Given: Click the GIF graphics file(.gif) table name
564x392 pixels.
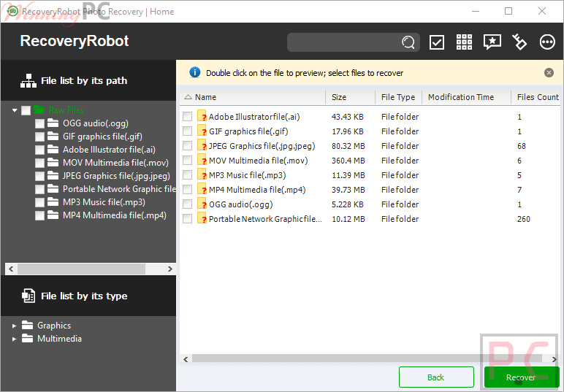Looking at the screenshot, I should [x=248, y=131].
